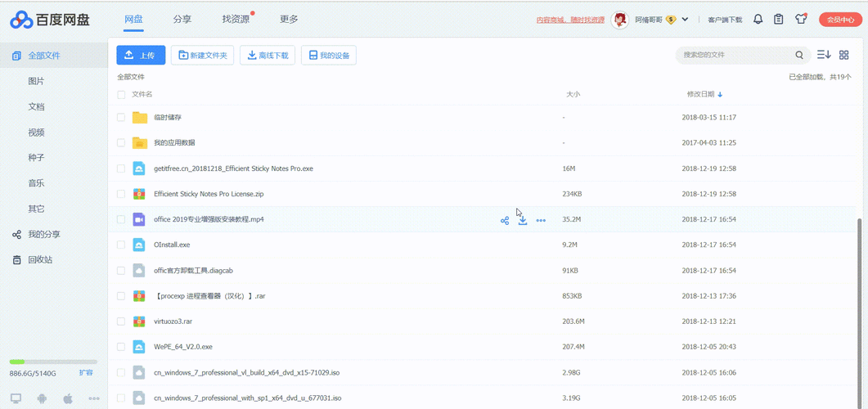Switch to grid view icon

(x=843, y=55)
